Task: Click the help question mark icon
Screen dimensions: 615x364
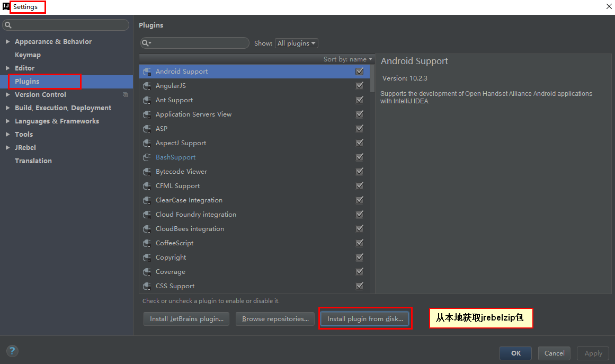Action: (12, 351)
